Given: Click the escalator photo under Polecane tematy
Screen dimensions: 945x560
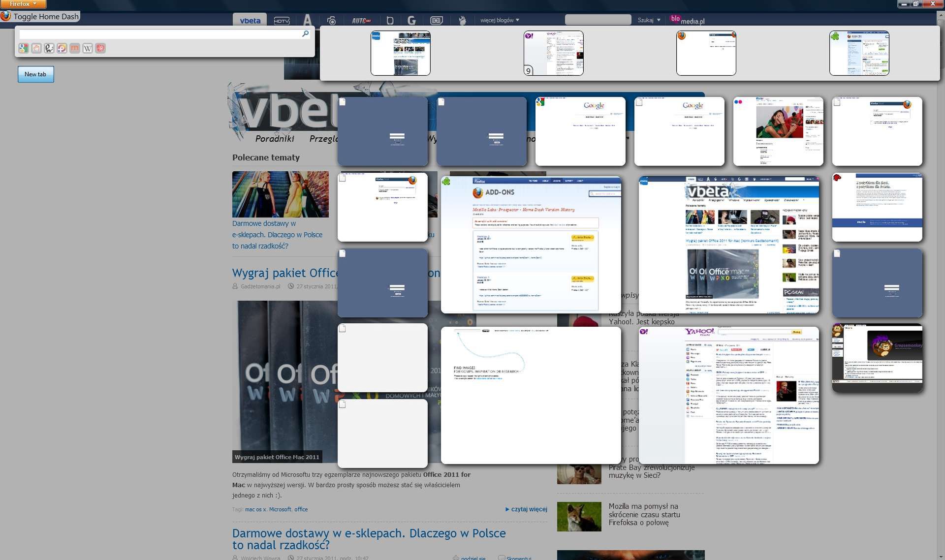Looking at the screenshot, I should click(x=281, y=194).
